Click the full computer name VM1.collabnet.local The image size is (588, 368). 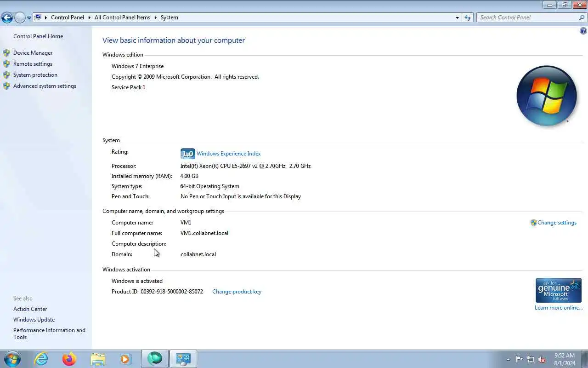click(204, 233)
